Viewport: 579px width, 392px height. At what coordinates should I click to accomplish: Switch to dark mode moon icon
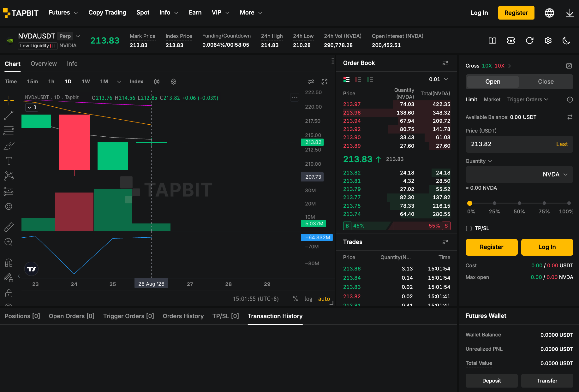[x=566, y=40]
